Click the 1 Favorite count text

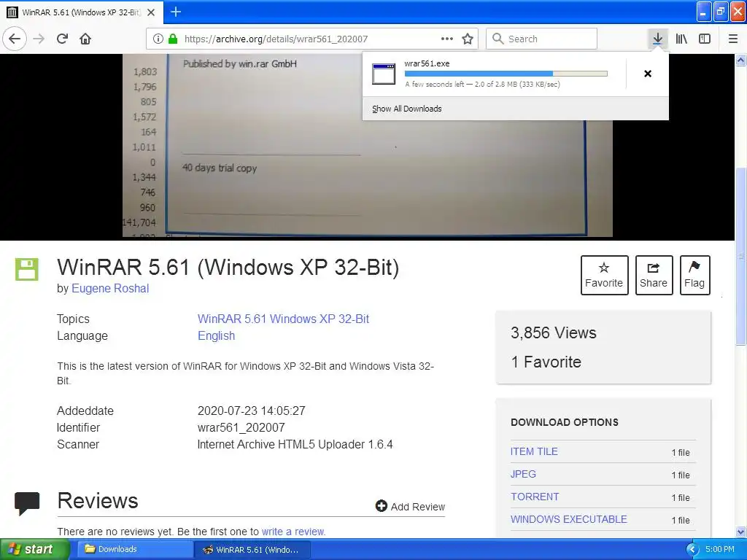pyautogui.click(x=546, y=362)
